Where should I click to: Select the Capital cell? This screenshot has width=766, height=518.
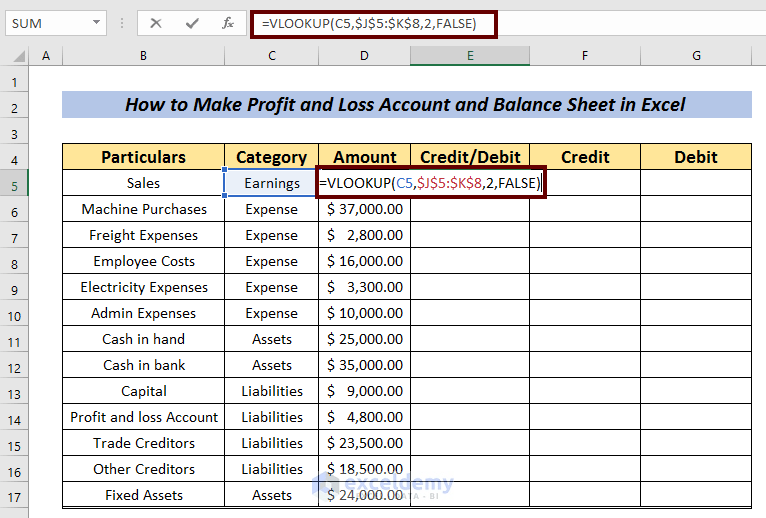click(x=144, y=390)
